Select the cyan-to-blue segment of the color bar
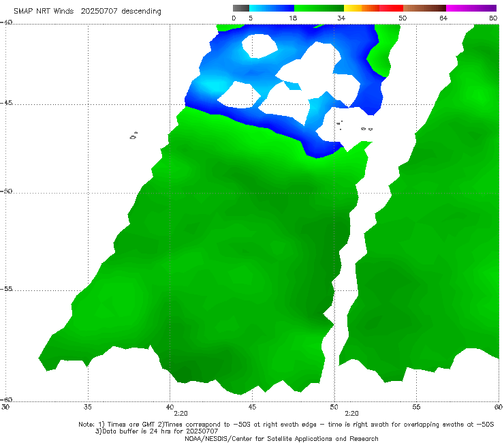The image size is (504, 443). click(272, 8)
